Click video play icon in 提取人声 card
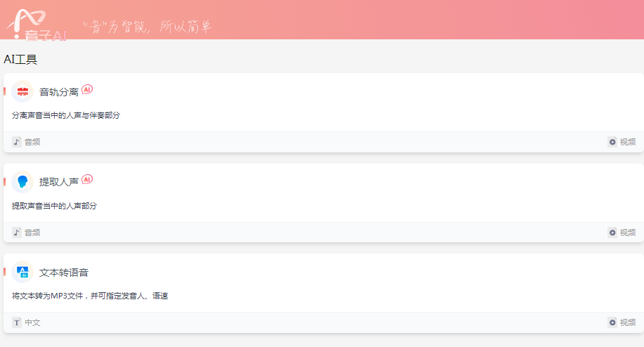 (x=612, y=233)
